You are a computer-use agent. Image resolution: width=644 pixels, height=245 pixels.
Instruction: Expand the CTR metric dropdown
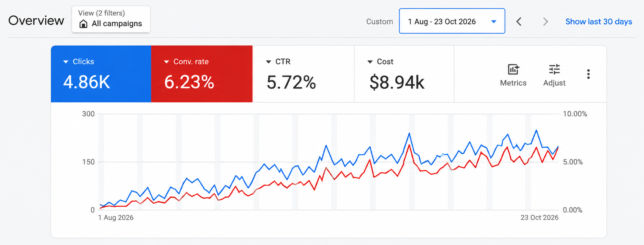pyautogui.click(x=268, y=62)
